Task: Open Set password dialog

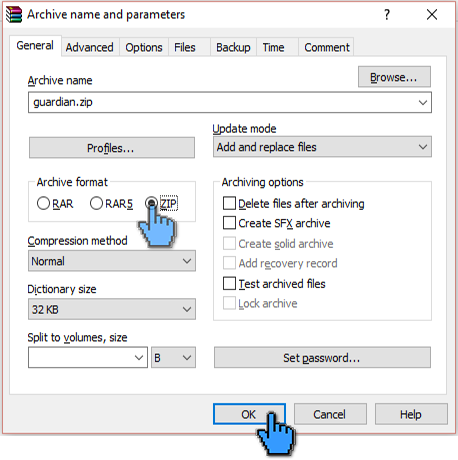Action: pos(322,358)
